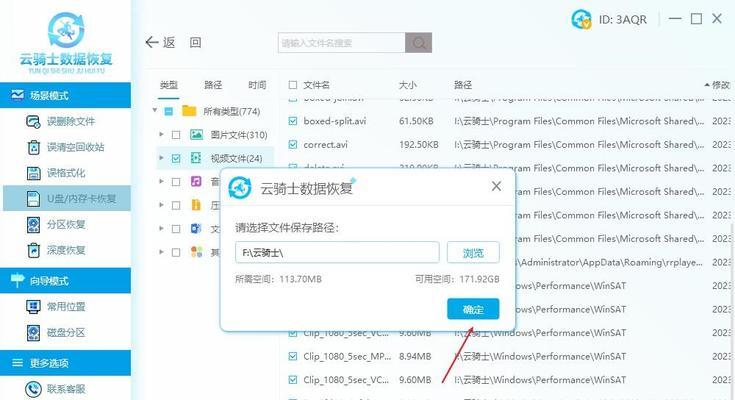The height and width of the screenshot is (400, 735).
Task: Click the 图片文件 picture icon
Action: click(196, 135)
